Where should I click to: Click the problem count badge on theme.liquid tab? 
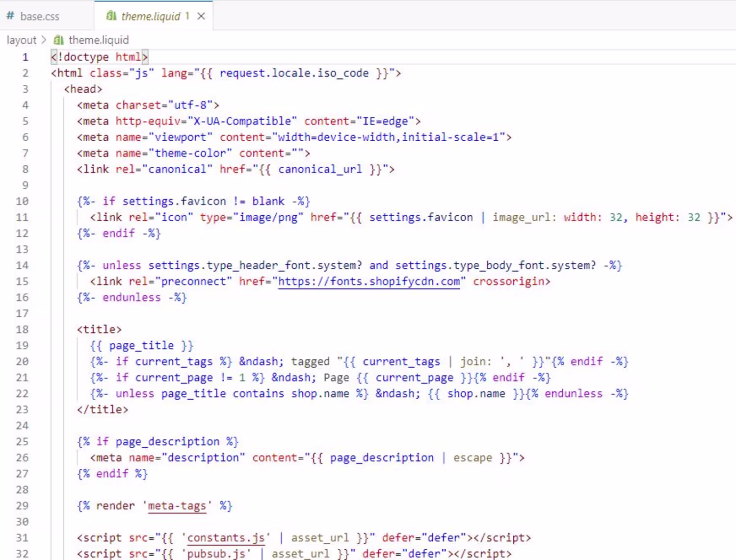click(x=187, y=16)
